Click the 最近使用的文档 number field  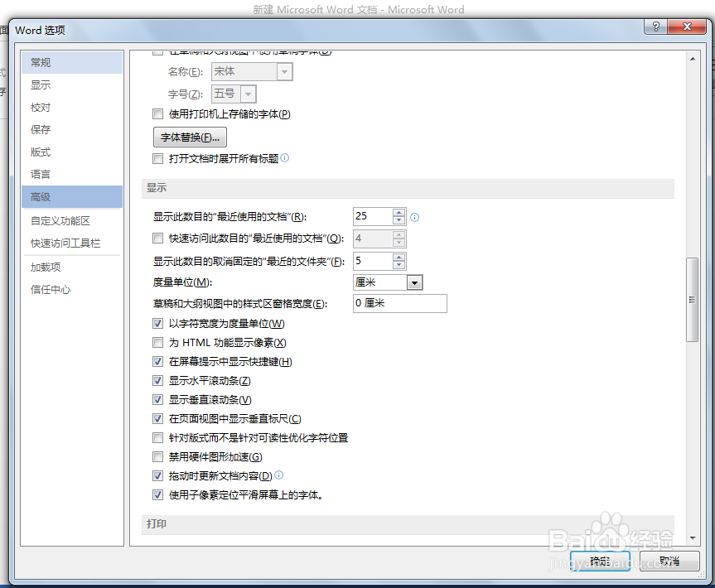(x=373, y=216)
